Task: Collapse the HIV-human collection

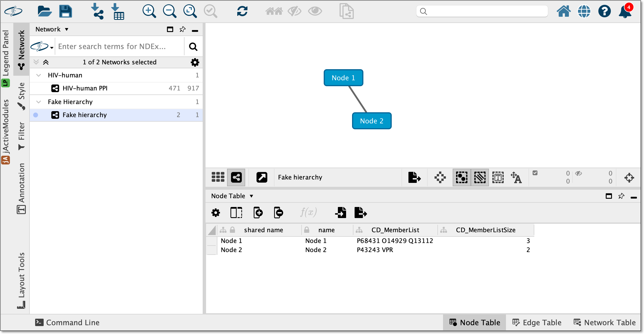Action: click(39, 75)
